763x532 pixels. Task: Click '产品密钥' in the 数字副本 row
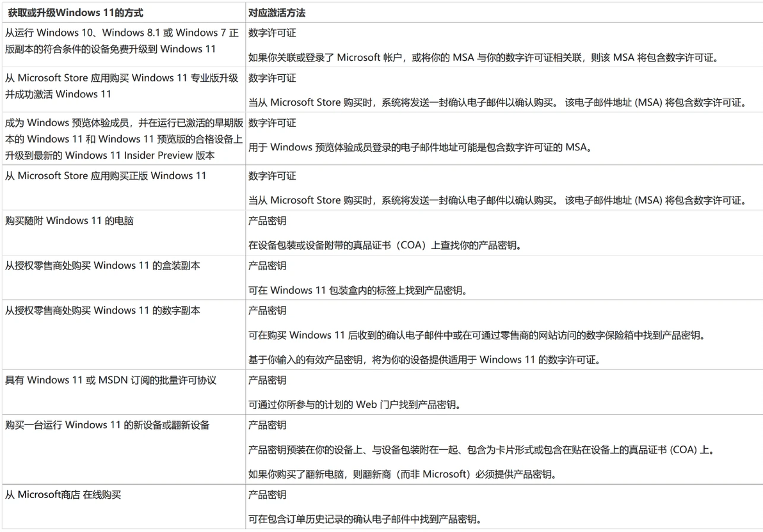pos(267,310)
